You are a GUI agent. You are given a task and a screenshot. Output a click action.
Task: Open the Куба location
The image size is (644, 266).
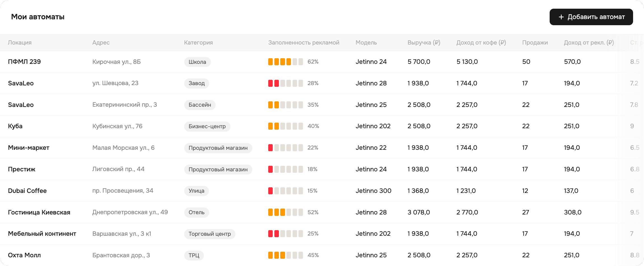15,126
